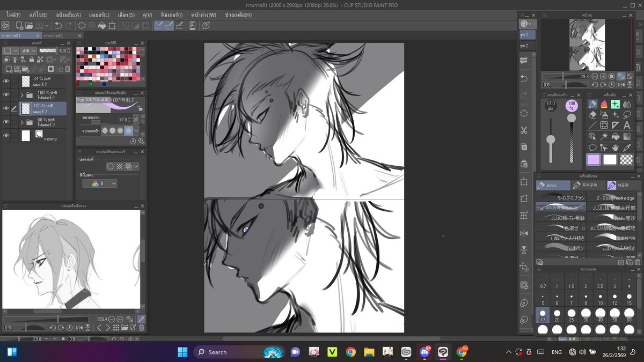Open the ฟิลเตอร์(I) menu
This screenshot has width=644, height=362.
tap(171, 15)
